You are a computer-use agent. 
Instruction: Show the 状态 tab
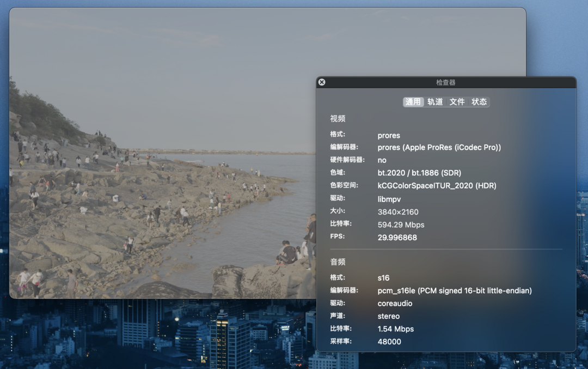[x=479, y=102]
